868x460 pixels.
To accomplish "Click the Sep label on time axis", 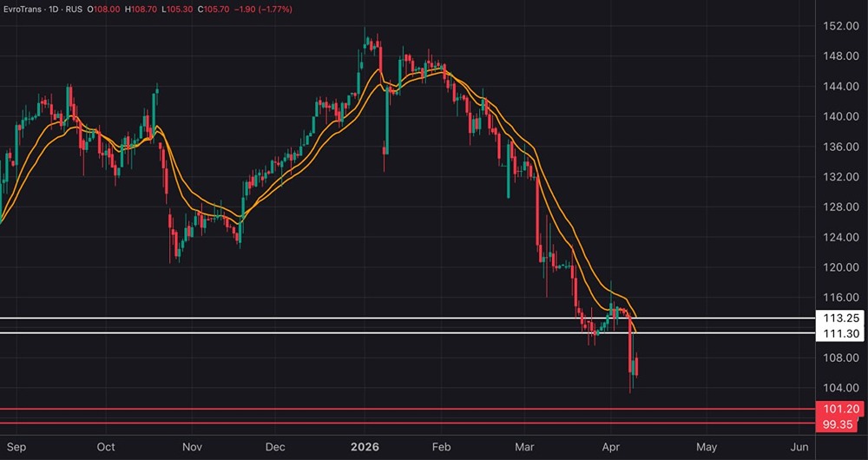I will click(16, 447).
